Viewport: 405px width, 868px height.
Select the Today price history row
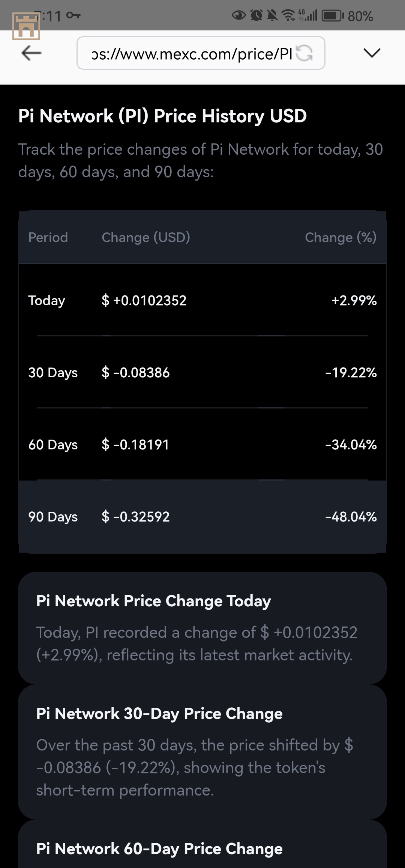202,300
